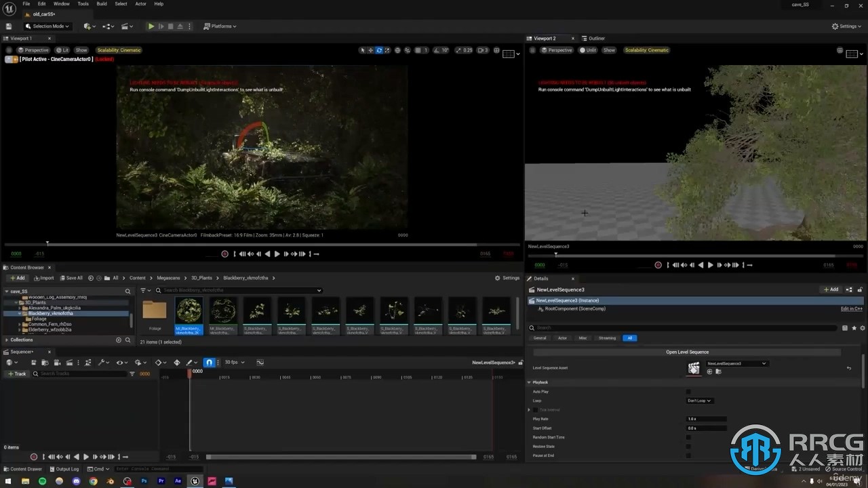
Task: Reset Level Sequence Asset to default arrow
Action: pos(849,368)
